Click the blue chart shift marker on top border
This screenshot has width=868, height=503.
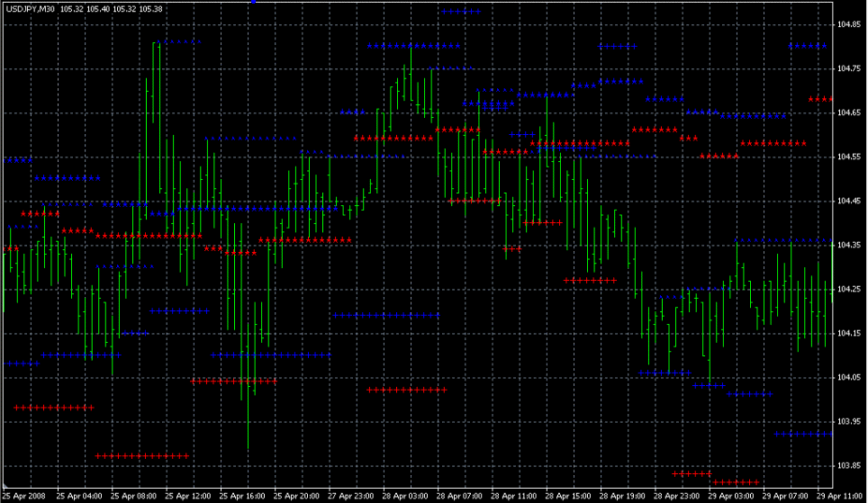click(255, 2)
